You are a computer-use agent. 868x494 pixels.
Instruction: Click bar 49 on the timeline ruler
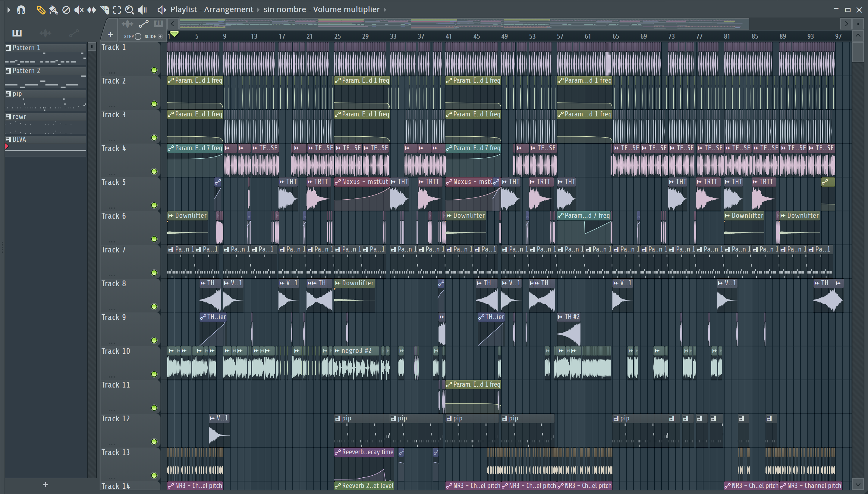tap(504, 36)
